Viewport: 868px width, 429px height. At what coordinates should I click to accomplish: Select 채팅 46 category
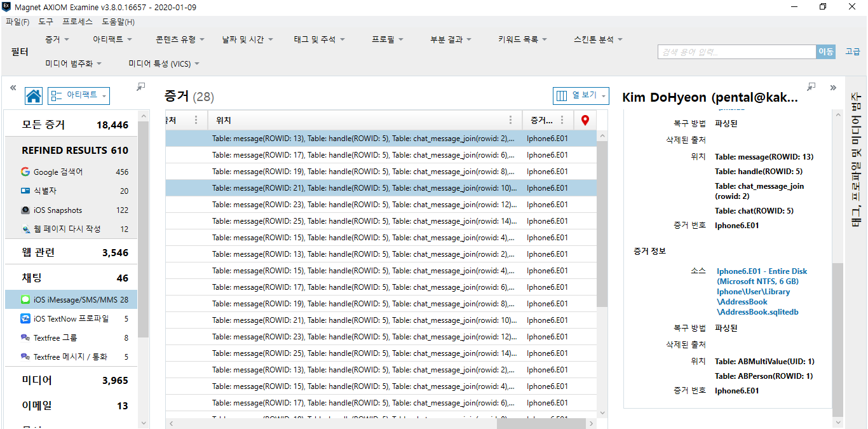[x=71, y=278]
